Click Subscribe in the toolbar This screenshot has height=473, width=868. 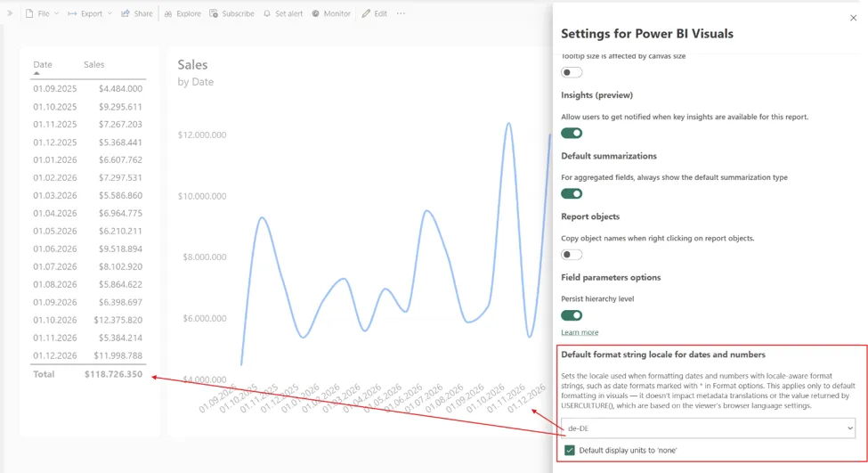231,13
